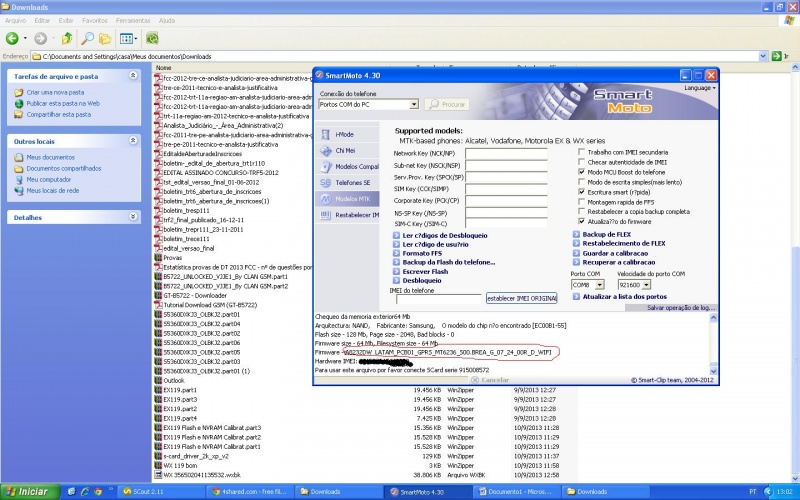Open the Portos COM do PC dropdown

[x=414, y=104]
